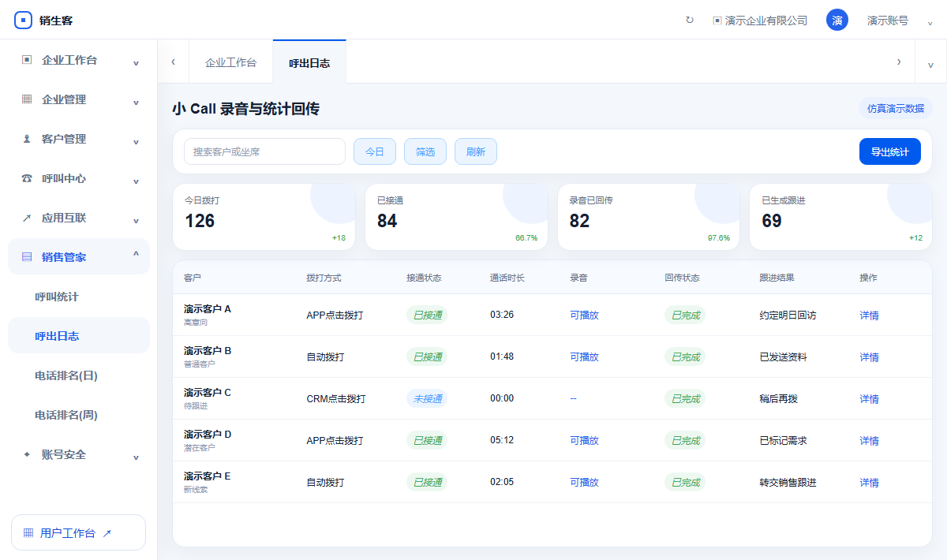Viewport: 947px width, 560px height.
Task: Click the 用户工作台 grid icon
Action: [28, 533]
